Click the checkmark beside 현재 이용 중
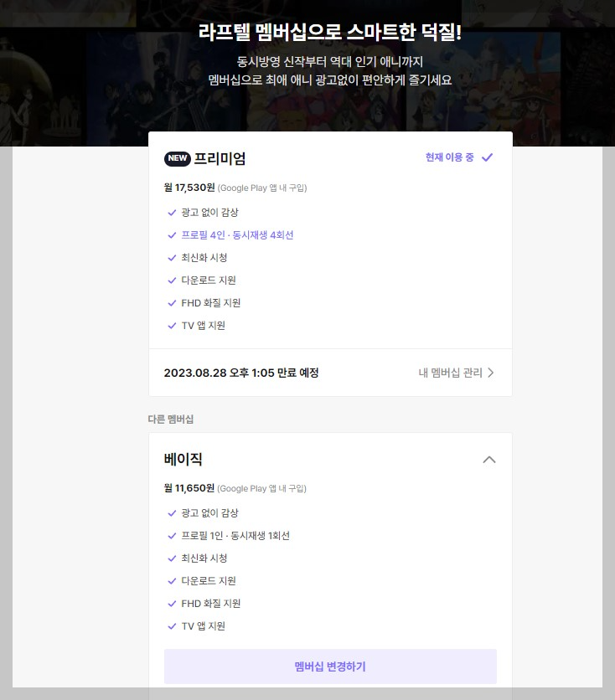 pyautogui.click(x=488, y=157)
